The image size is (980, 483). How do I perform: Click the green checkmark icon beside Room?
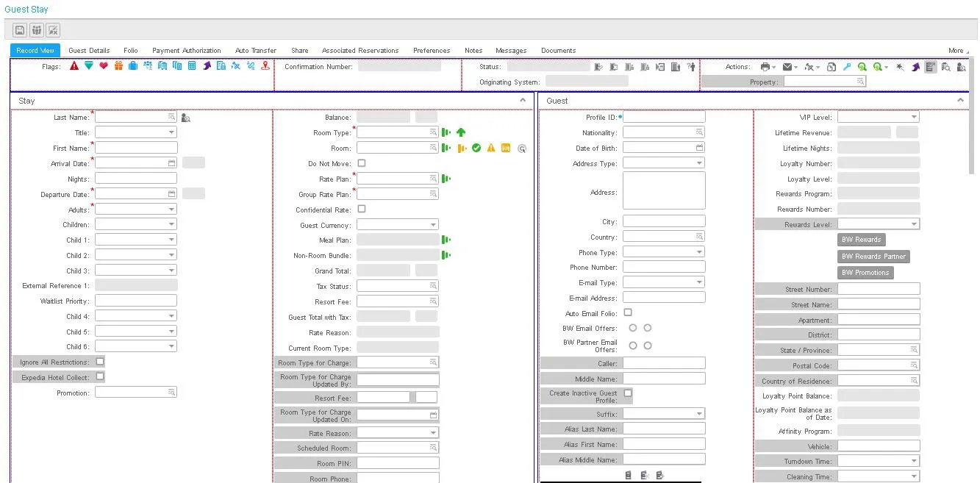pyautogui.click(x=476, y=148)
